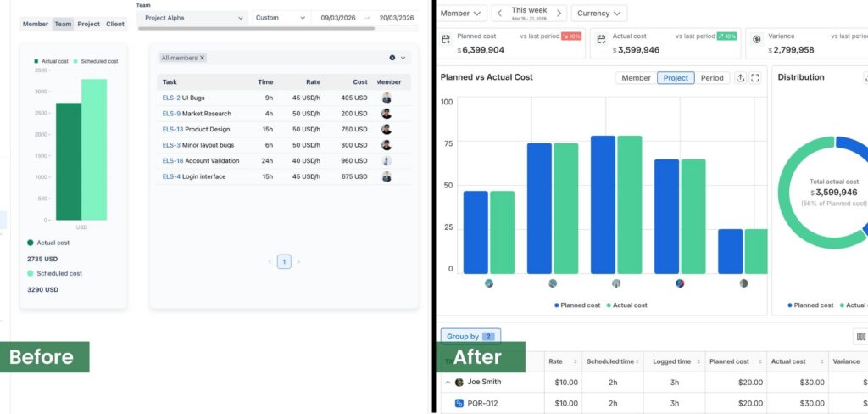Click the PQR-012 issue type icon

click(459, 404)
